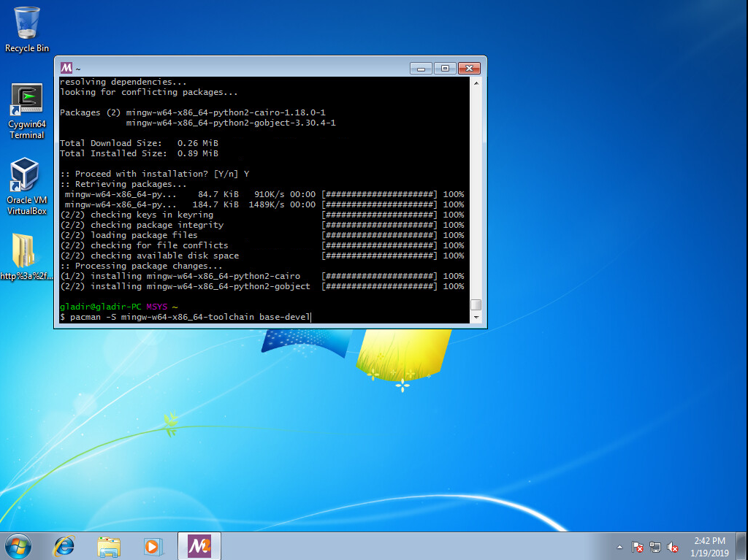
Task: Click the terminal scrollbar up arrow
Action: [x=476, y=83]
